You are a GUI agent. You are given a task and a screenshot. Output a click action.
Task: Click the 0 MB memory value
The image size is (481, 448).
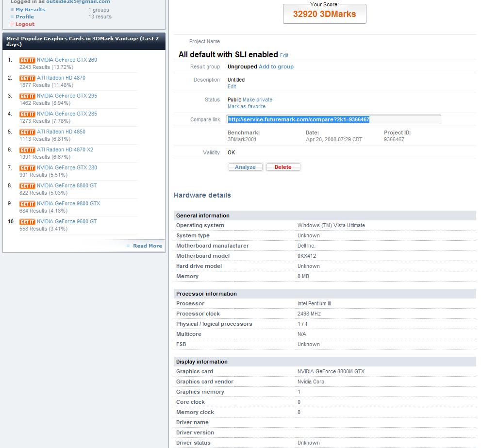303,277
